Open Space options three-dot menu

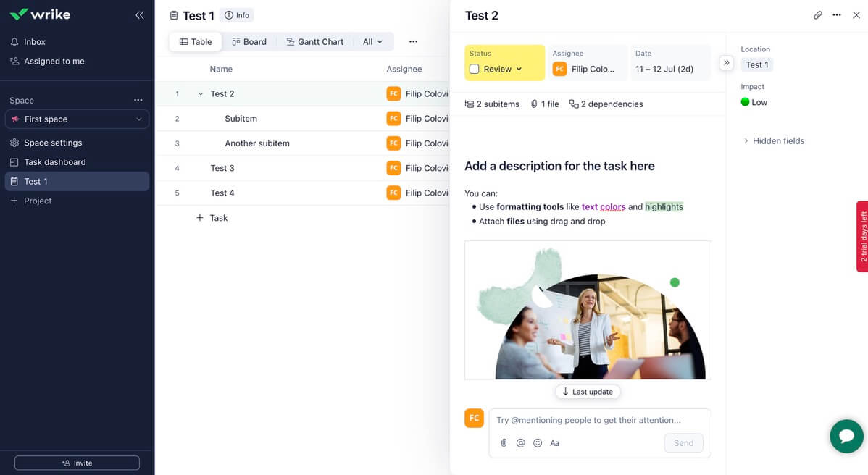point(138,100)
